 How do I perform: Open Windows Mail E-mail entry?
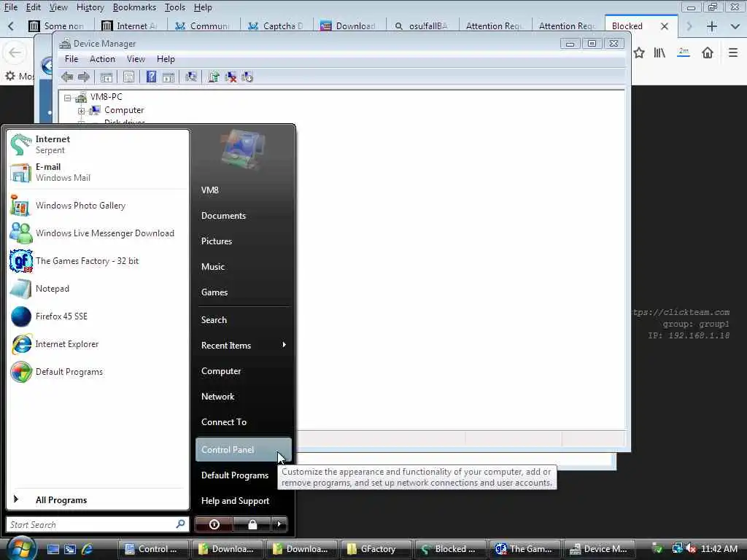click(x=98, y=172)
